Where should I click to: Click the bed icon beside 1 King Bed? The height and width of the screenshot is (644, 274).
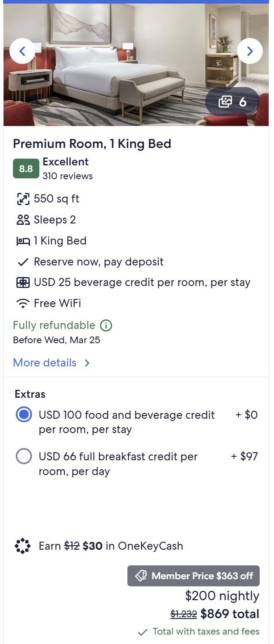[x=23, y=241]
